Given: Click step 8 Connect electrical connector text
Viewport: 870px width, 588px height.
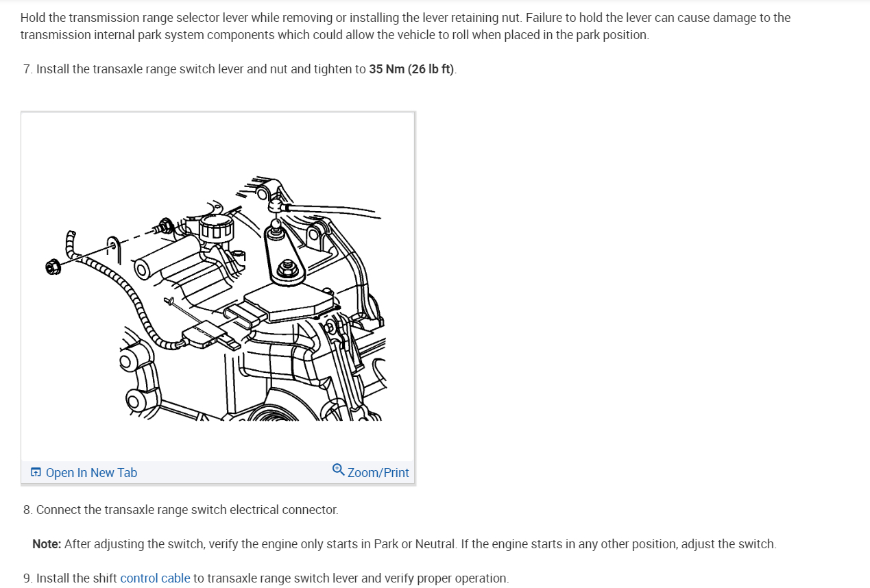Looking at the screenshot, I should 180,510.
